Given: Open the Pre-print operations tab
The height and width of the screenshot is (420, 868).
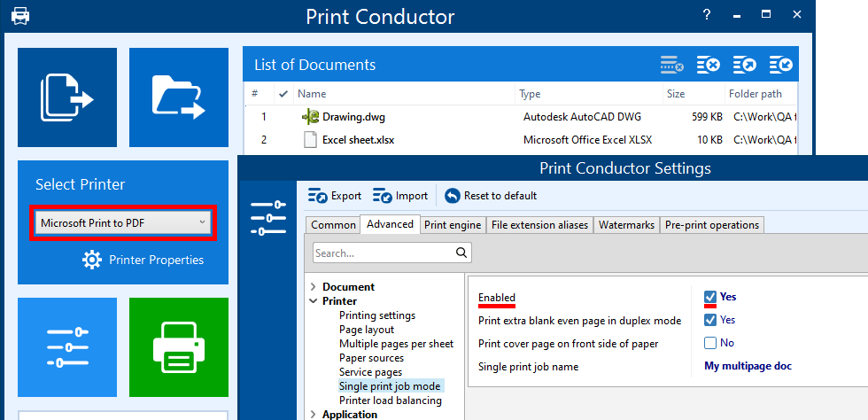Looking at the screenshot, I should [x=712, y=225].
